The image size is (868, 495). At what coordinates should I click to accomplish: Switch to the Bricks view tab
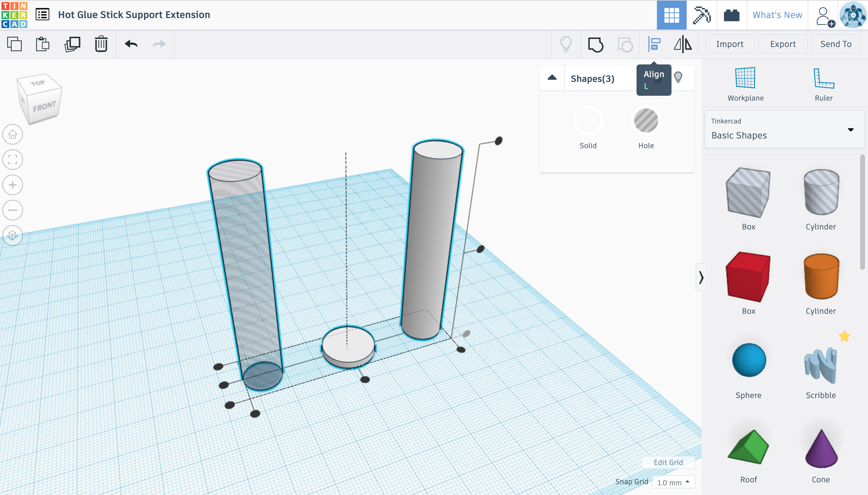(x=731, y=15)
